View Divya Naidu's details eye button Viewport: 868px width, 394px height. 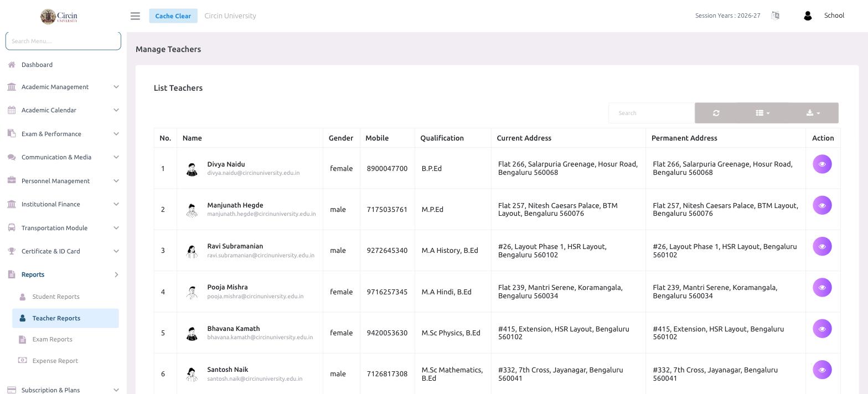[822, 164]
